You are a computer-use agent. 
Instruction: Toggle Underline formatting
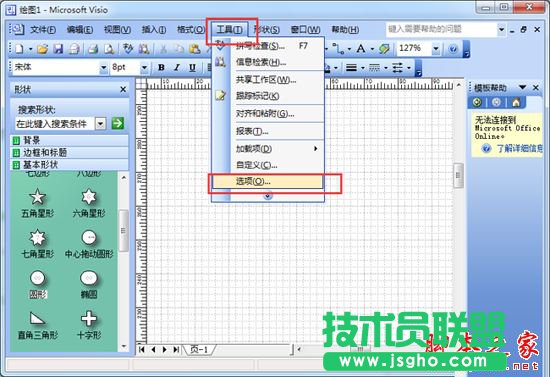[192, 67]
